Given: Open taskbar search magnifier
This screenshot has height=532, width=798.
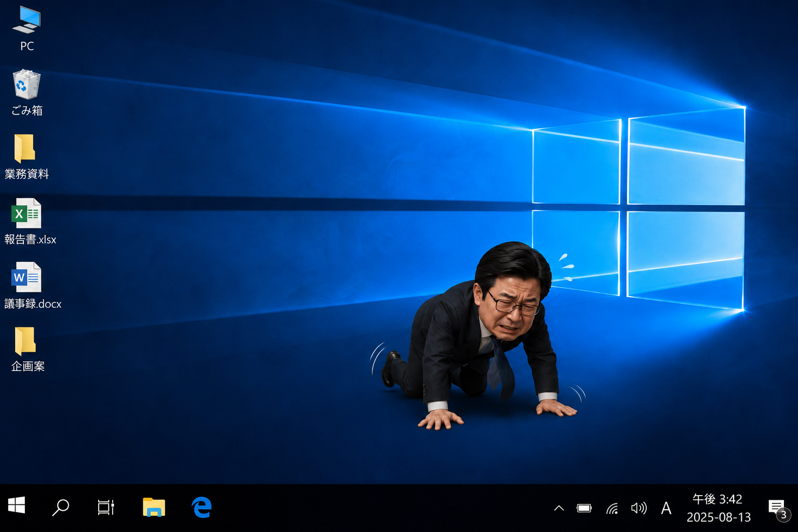Looking at the screenshot, I should [61, 507].
